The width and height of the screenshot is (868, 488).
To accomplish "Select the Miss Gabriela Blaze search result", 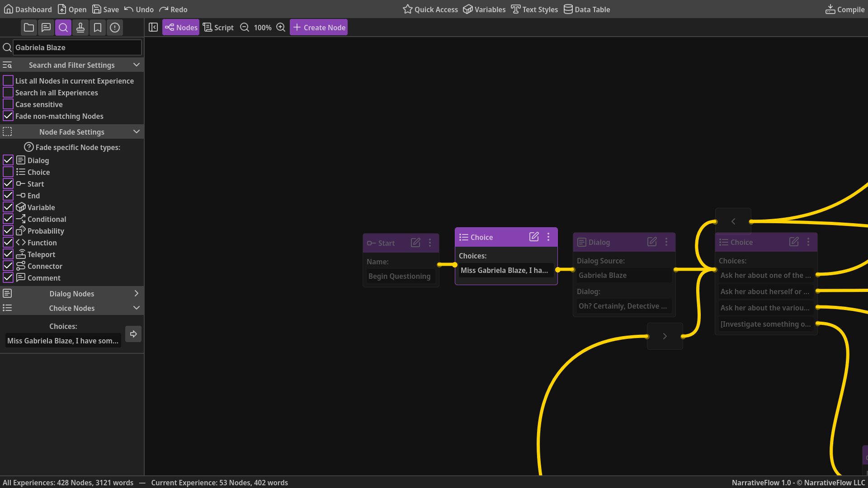I will [x=63, y=341].
